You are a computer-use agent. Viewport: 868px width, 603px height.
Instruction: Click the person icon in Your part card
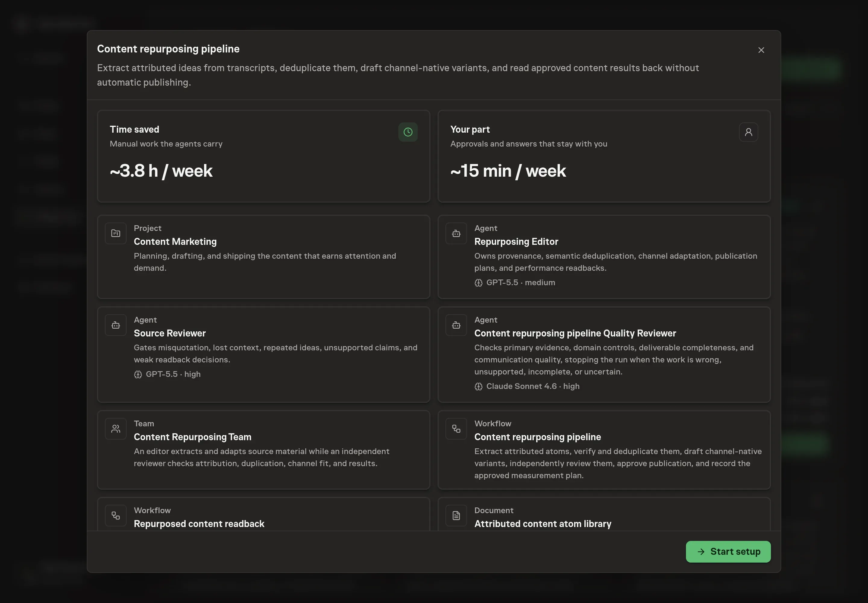748,132
